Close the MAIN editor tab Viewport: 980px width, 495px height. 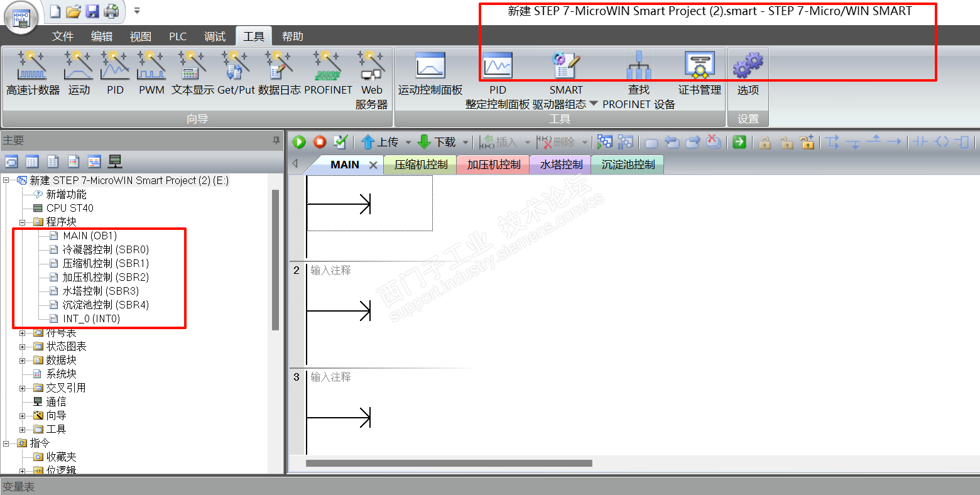click(373, 165)
